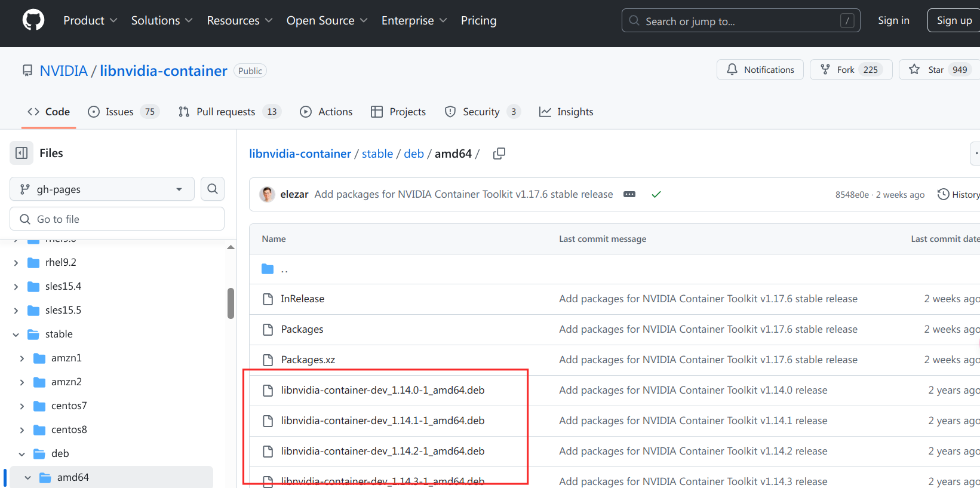Viewport: 980px width, 488px height.
Task: Expand the centos7 folder chevron
Action: (x=22, y=406)
